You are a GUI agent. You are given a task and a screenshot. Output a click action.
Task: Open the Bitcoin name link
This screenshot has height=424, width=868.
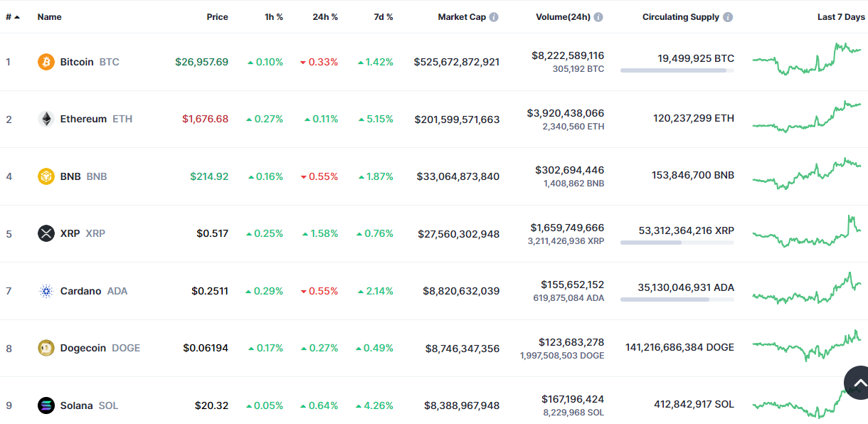77,62
